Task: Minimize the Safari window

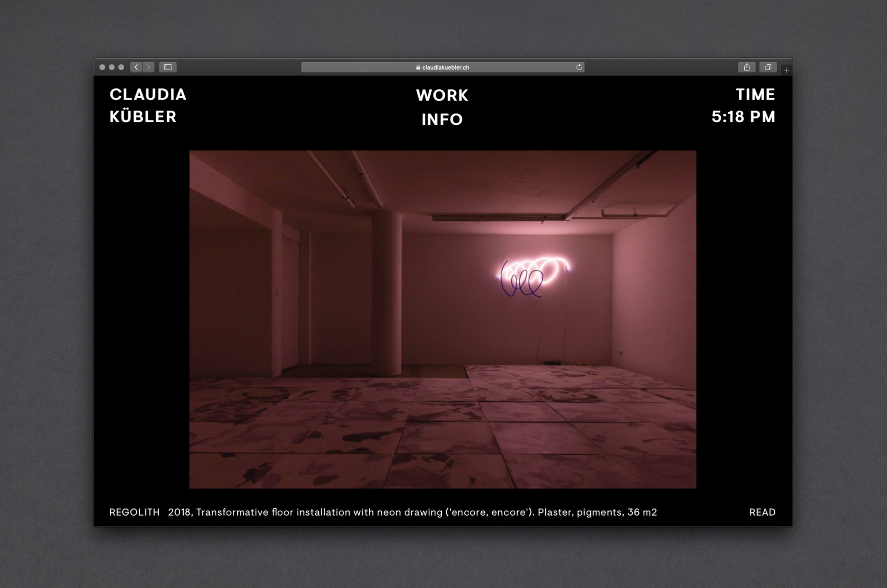Action: coord(112,67)
